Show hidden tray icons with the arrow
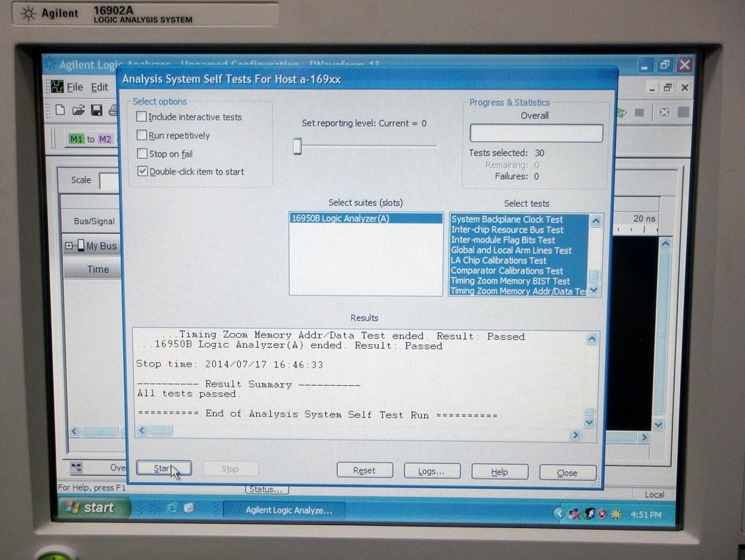Screen dimensions: 745x560 (559, 514)
